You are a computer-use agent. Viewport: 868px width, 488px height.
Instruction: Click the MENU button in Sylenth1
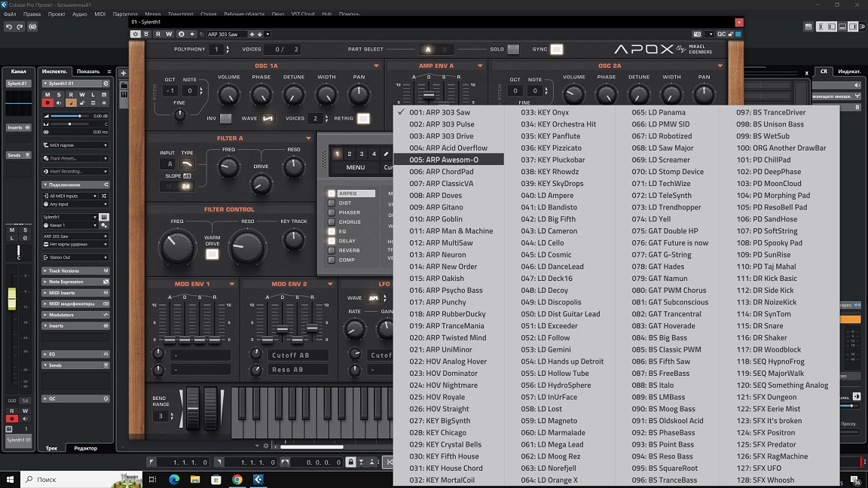pos(355,167)
